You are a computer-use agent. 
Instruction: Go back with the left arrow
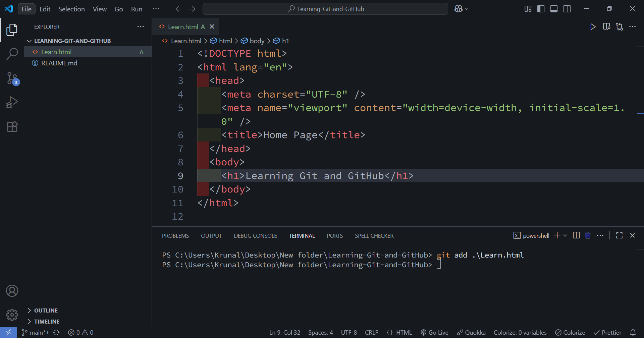click(x=179, y=9)
